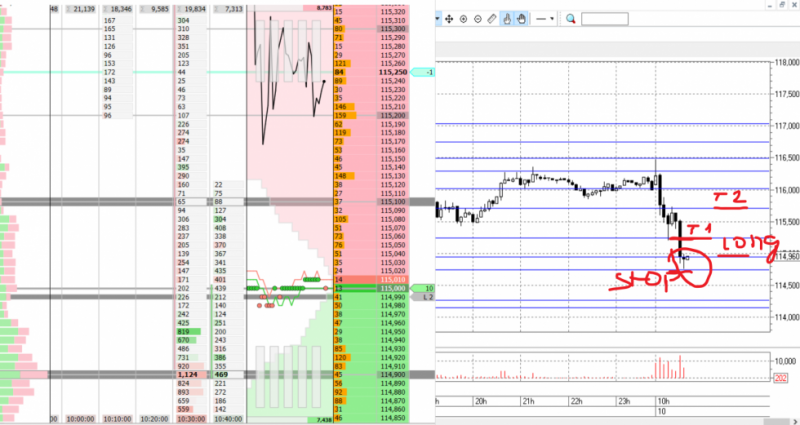800x425 pixels.
Task: Click the 202 volume indicator value label
Action: tap(781, 378)
